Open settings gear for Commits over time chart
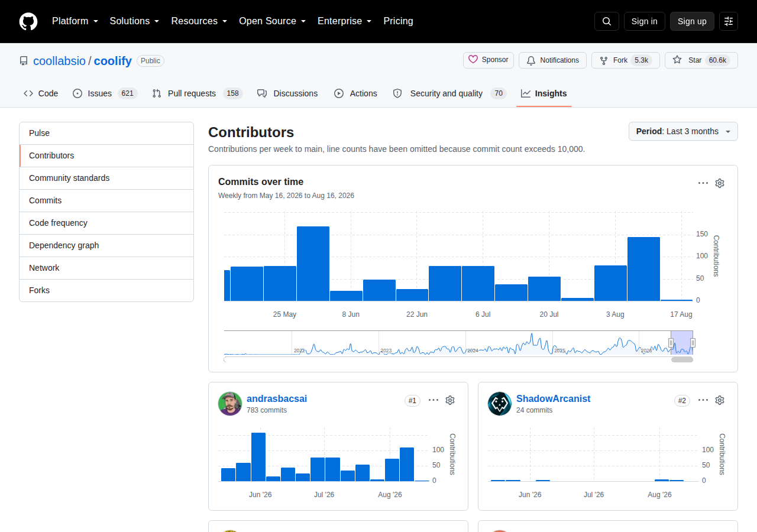This screenshot has height=532, width=757. tap(720, 183)
